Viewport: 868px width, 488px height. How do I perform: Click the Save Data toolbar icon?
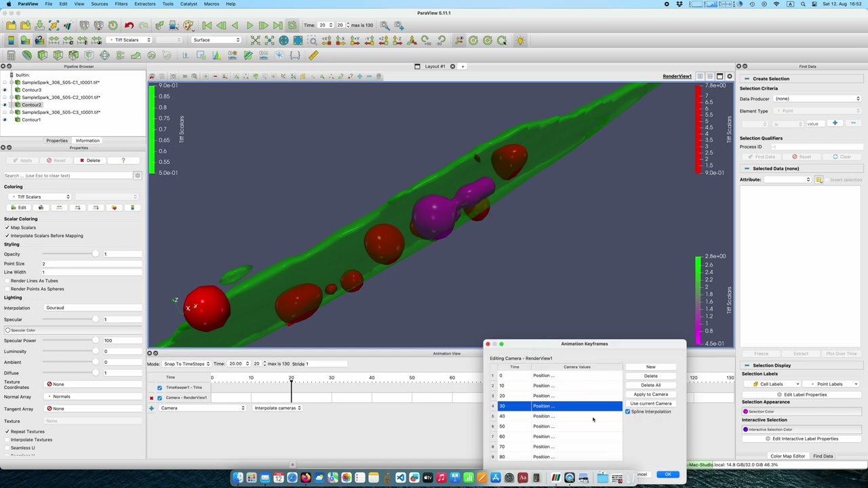39,25
